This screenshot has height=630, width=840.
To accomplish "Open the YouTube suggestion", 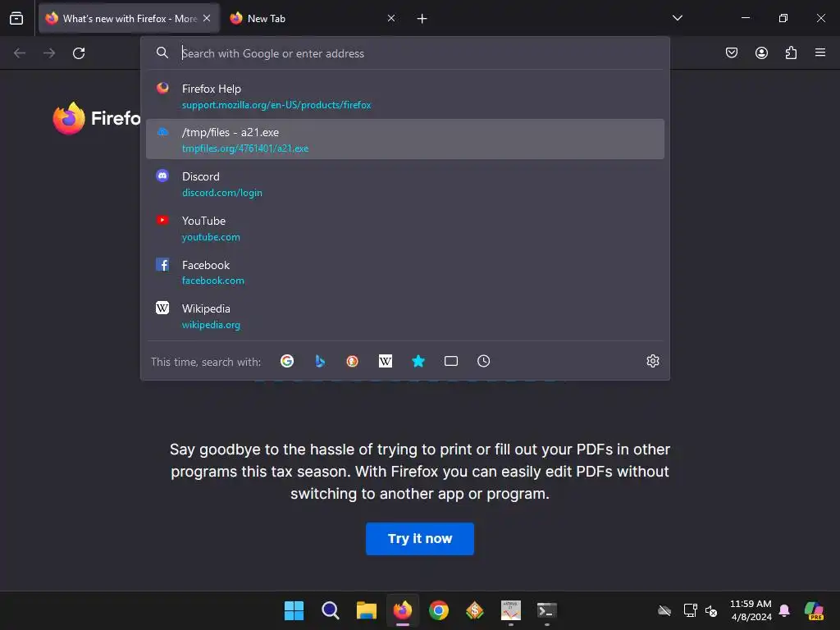I will 405,228.
